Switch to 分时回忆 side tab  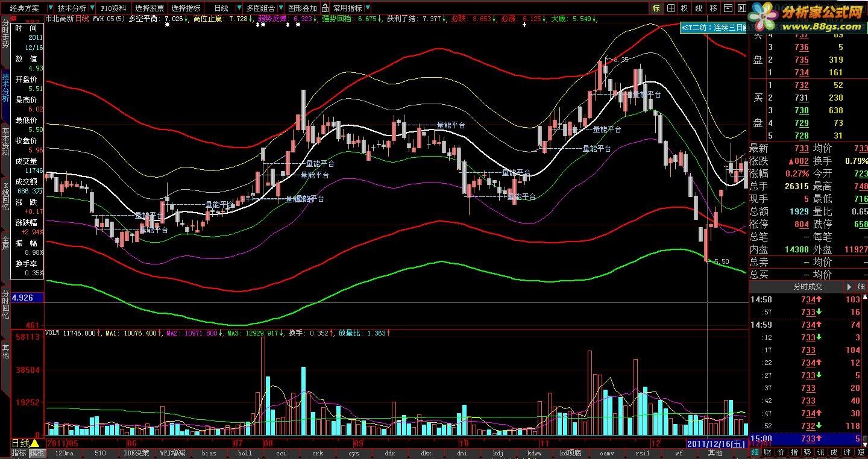[5, 305]
